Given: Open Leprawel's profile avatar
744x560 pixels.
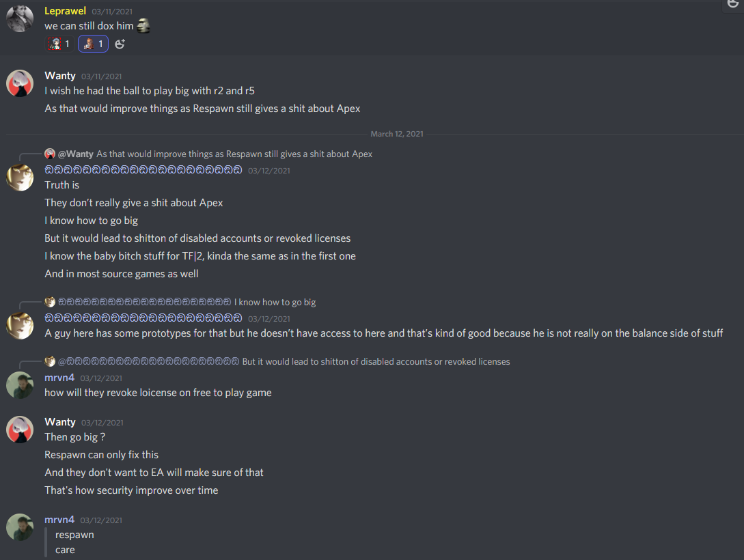Looking at the screenshot, I should [x=20, y=18].
